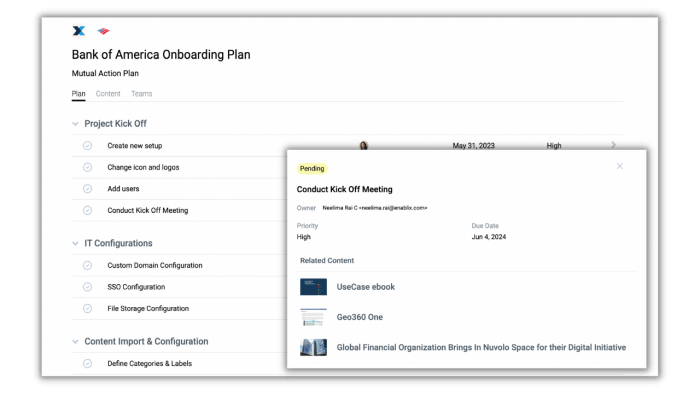Select the Change icon and logos task
This screenshot has width=700, height=394.
[x=143, y=167]
